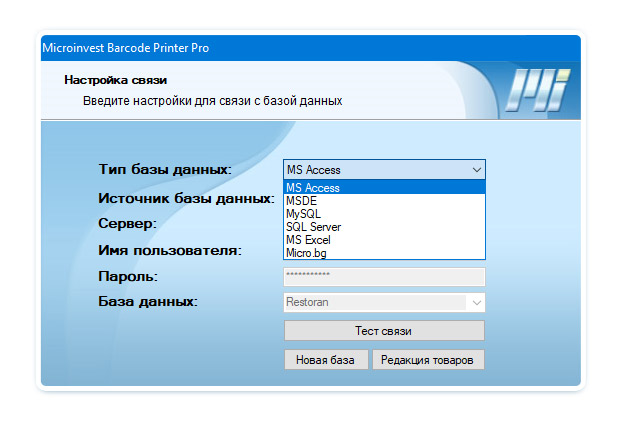Image resolution: width=620 pixels, height=423 pixels.
Task: Click the database type combo box field
Action: click(x=375, y=170)
